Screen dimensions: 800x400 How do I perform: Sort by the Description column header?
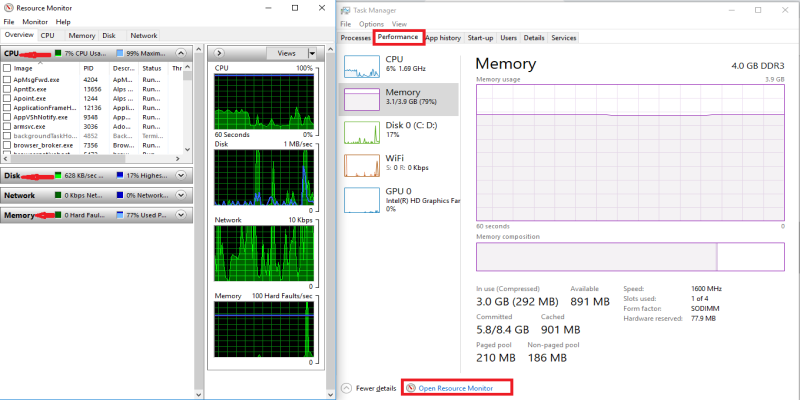point(124,68)
